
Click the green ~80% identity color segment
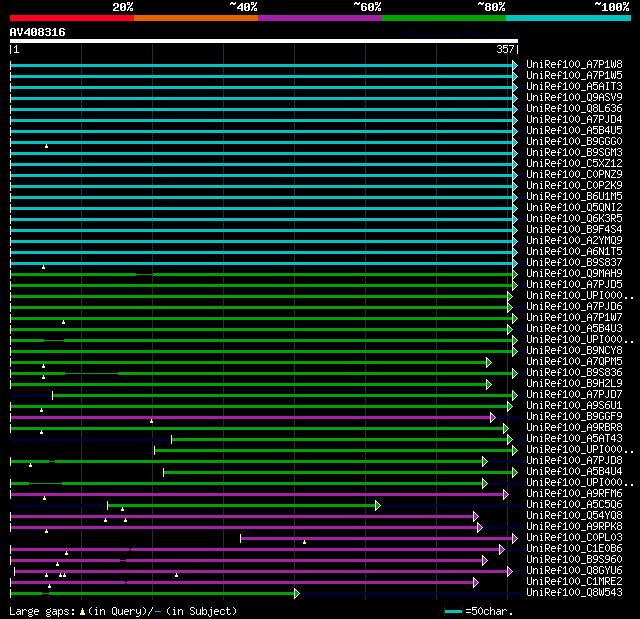click(x=444, y=18)
